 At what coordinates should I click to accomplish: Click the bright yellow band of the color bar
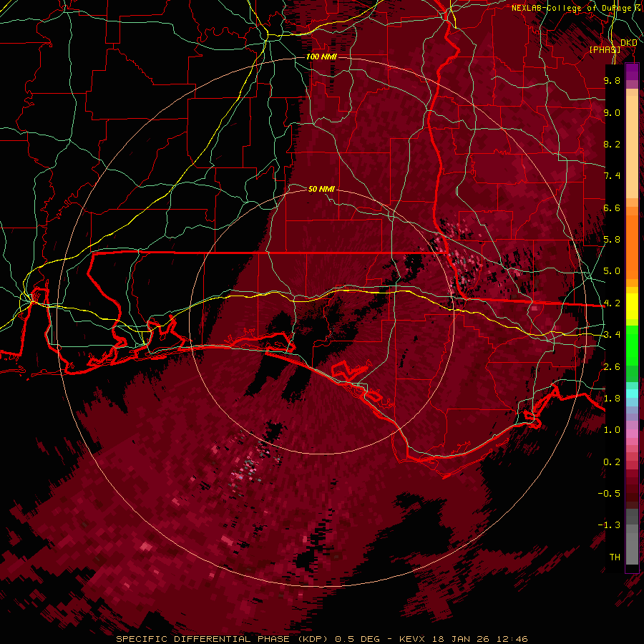(x=632, y=306)
